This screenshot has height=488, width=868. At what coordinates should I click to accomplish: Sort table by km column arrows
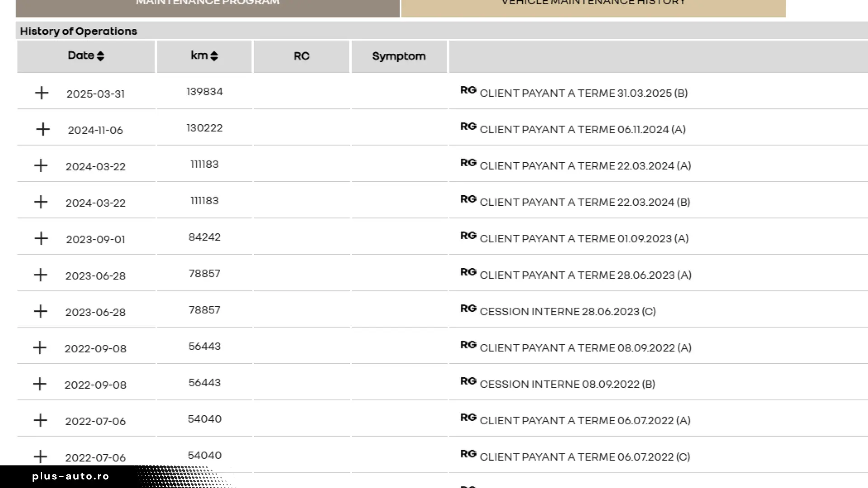[214, 56]
